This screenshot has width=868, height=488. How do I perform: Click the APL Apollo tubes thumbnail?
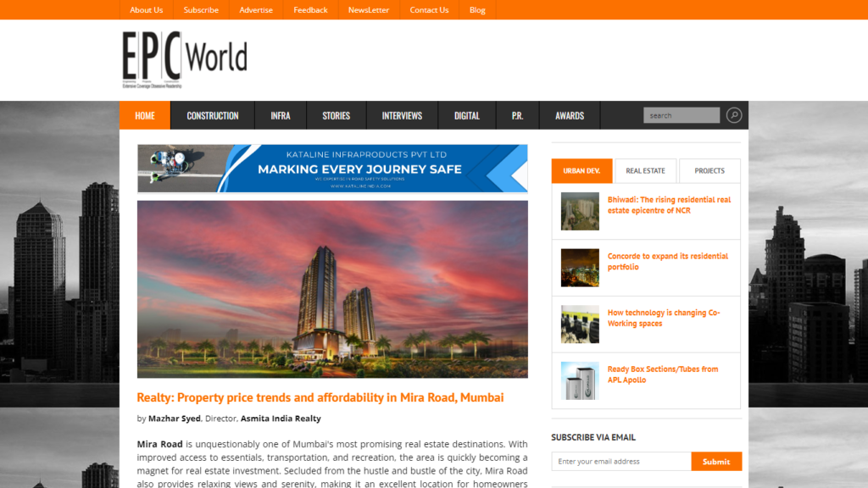(580, 380)
